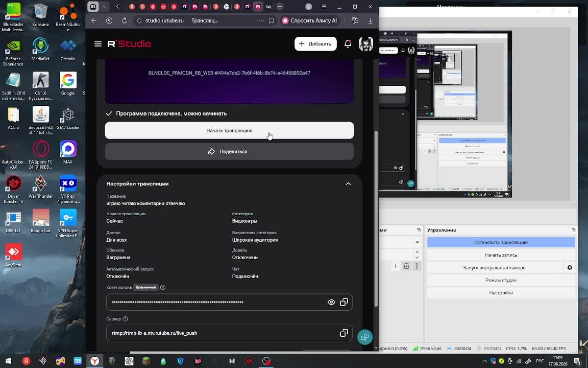
Task: Open the address bar three-dots menu
Action: 261,20
